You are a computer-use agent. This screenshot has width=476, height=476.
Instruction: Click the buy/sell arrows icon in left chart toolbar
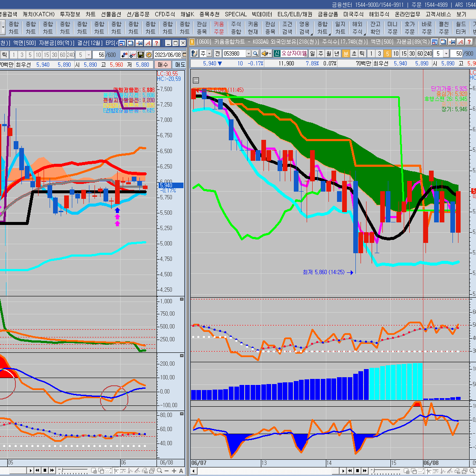(124, 55)
